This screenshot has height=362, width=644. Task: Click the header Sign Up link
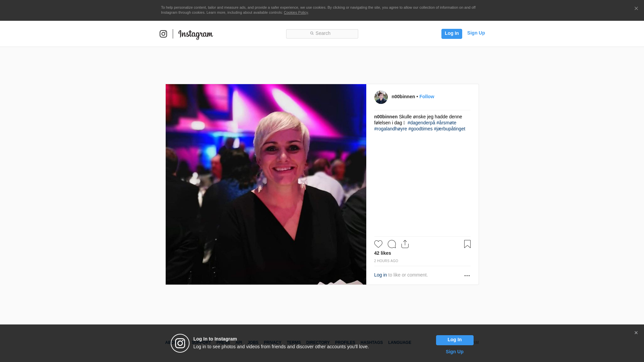click(476, 33)
